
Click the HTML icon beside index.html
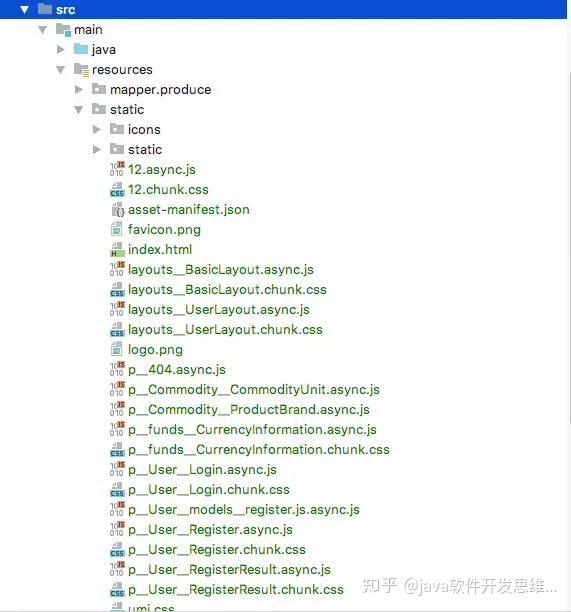[117, 249]
